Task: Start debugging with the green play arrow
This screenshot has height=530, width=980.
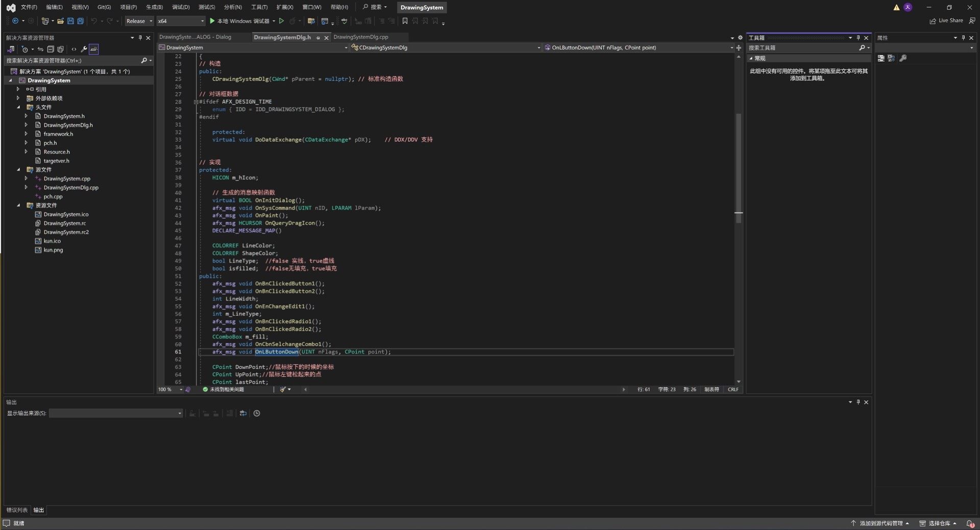Action: pyautogui.click(x=212, y=21)
